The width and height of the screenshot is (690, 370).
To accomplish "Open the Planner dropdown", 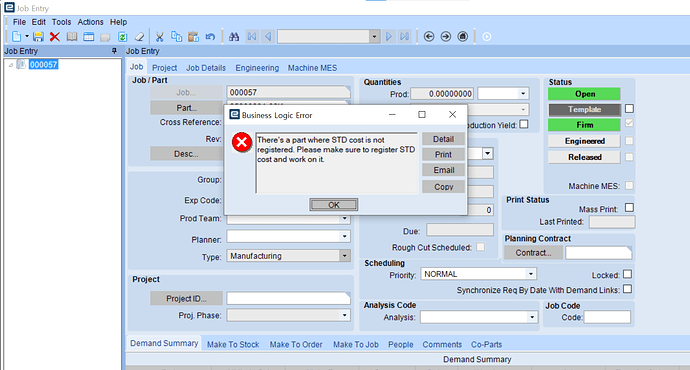I will pyautogui.click(x=345, y=237).
